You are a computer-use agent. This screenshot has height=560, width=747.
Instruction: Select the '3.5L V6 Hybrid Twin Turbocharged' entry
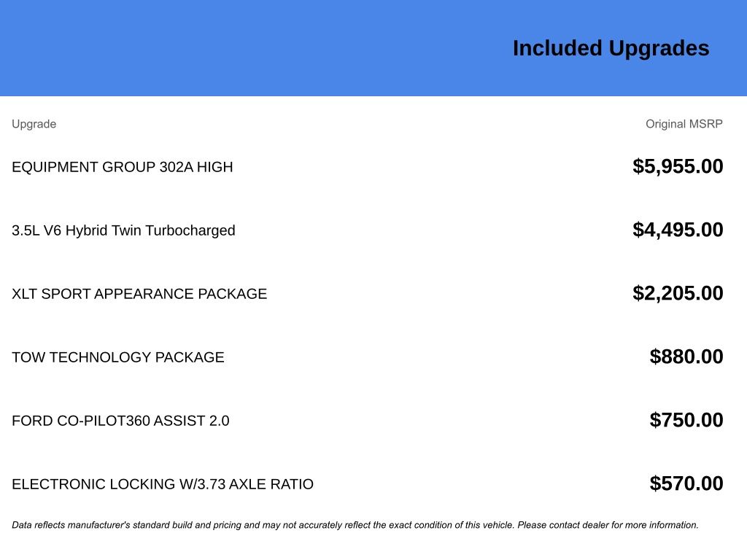pos(123,230)
